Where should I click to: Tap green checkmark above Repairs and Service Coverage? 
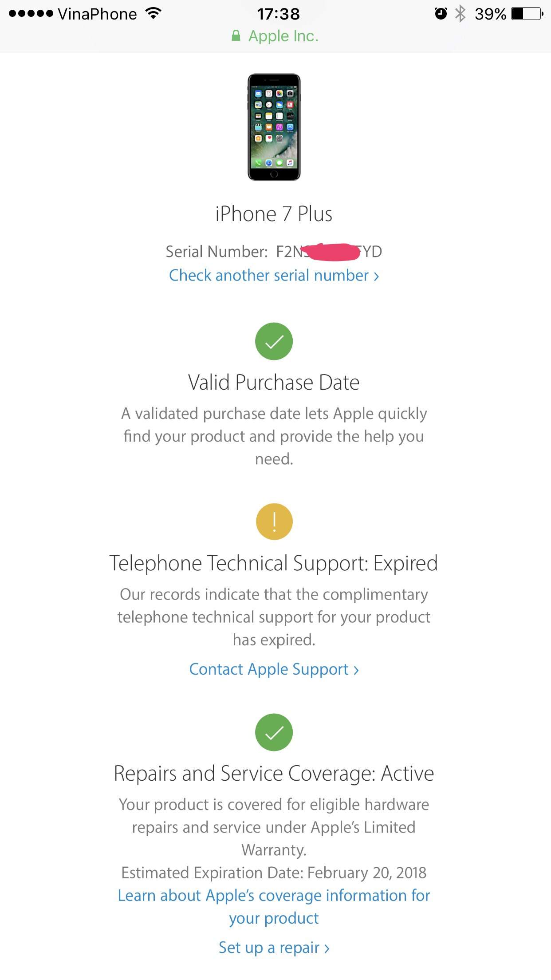point(274,732)
